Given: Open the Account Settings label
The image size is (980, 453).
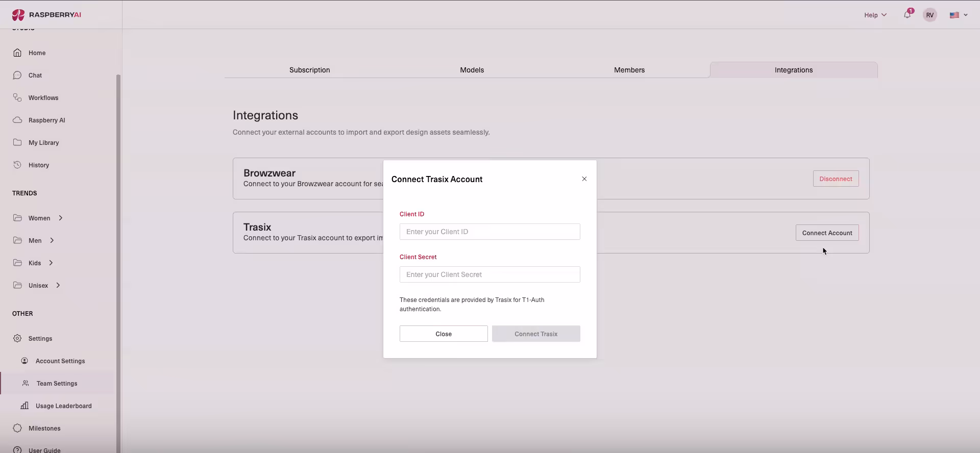Looking at the screenshot, I should point(60,361).
